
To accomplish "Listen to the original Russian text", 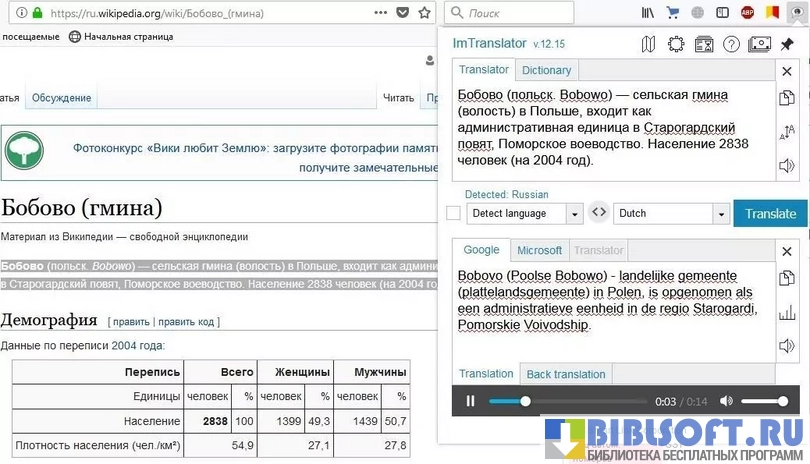I will click(787, 165).
